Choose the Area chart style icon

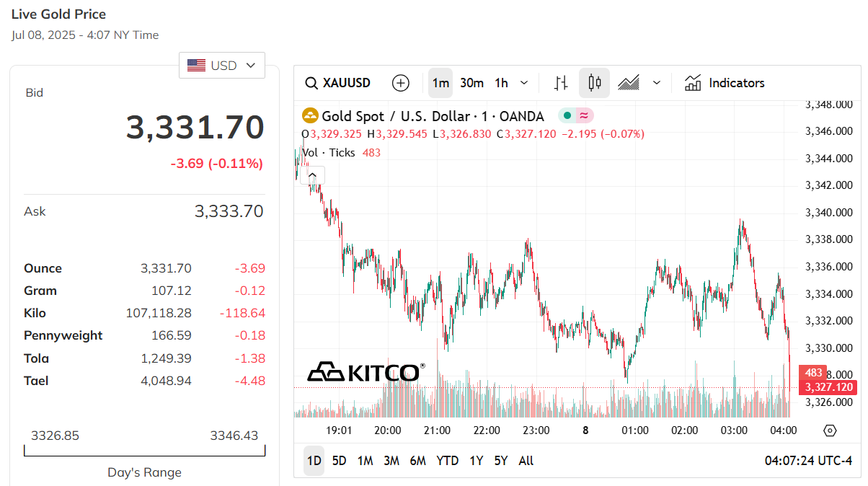click(x=629, y=83)
